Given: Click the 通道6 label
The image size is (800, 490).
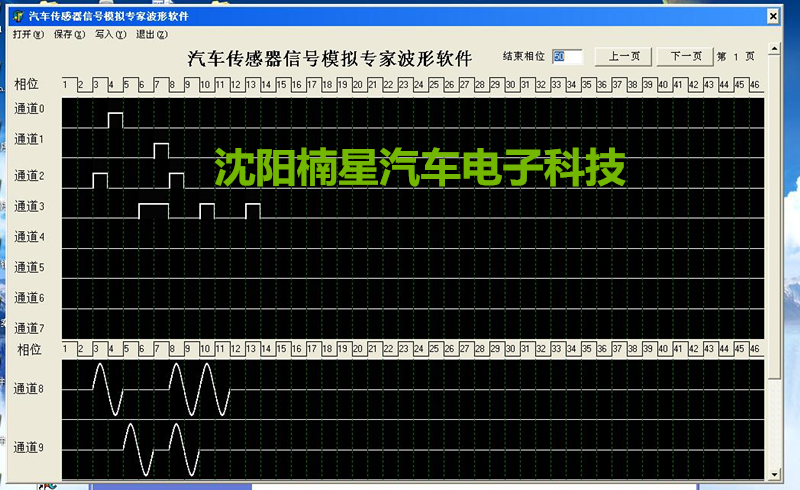Looking at the screenshot, I should tap(29, 298).
